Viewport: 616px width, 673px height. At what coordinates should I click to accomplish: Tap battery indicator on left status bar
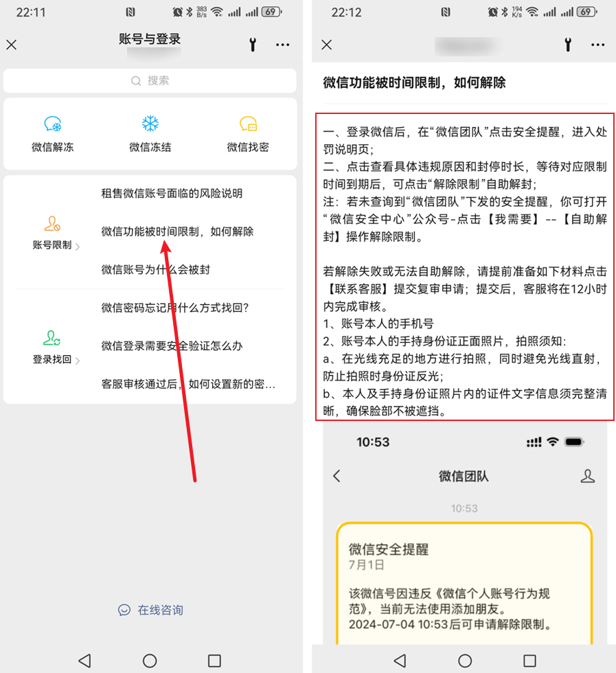click(x=272, y=12)
